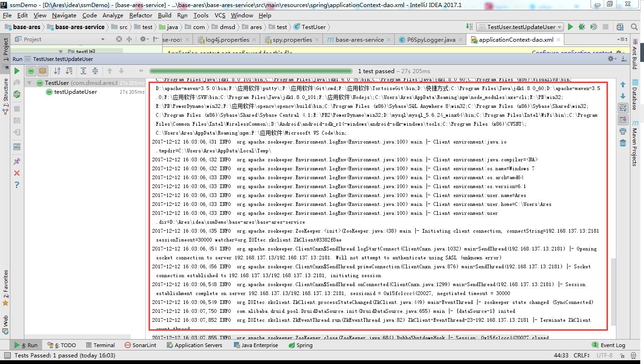Go to previous failed test arrow
Viewport: 644px width, 364px height.
(110, 71)
